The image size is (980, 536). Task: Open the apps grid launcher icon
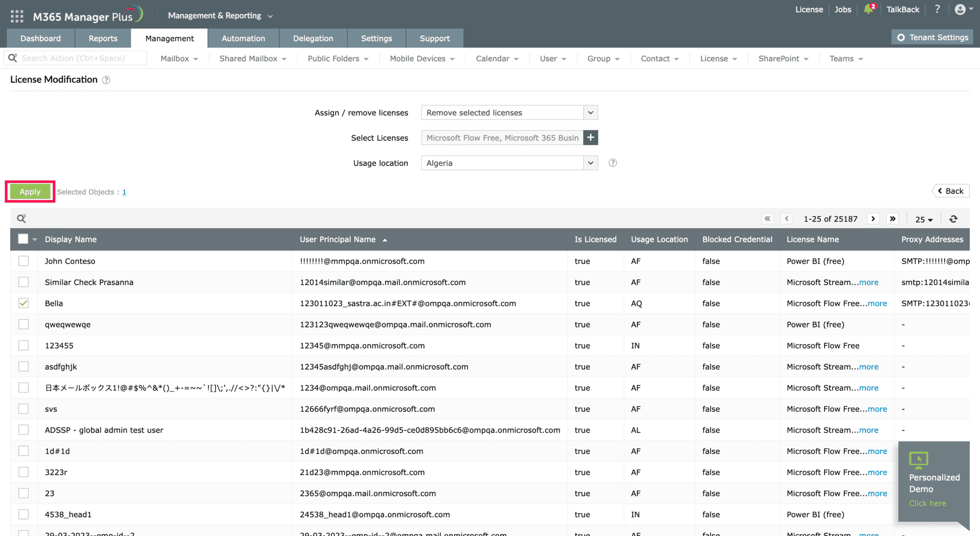(x=17, y=16)
